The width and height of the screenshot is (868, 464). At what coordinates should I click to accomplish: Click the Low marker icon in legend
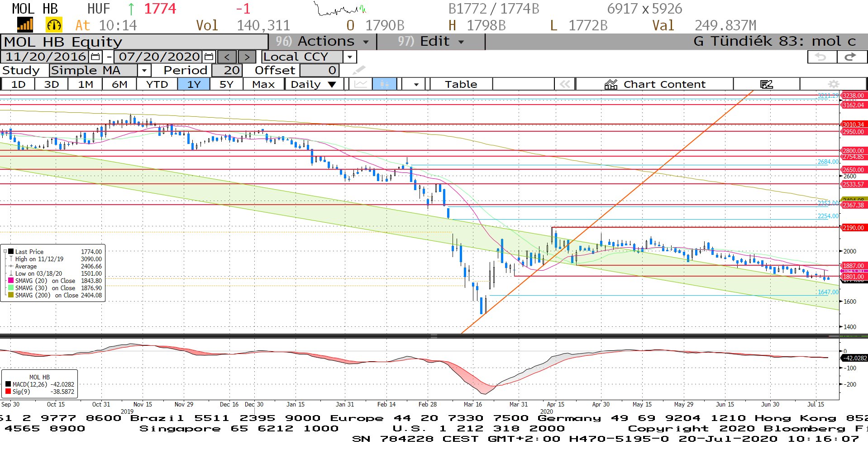pos(11,273)
